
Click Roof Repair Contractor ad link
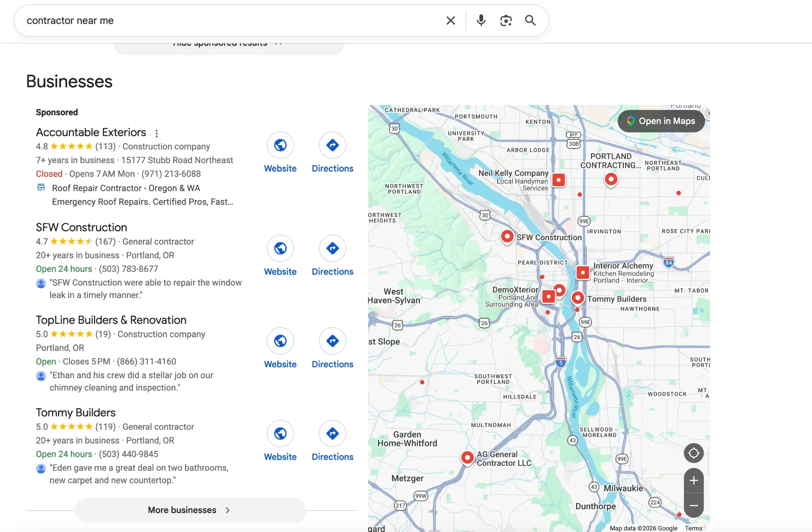point(126,188)
